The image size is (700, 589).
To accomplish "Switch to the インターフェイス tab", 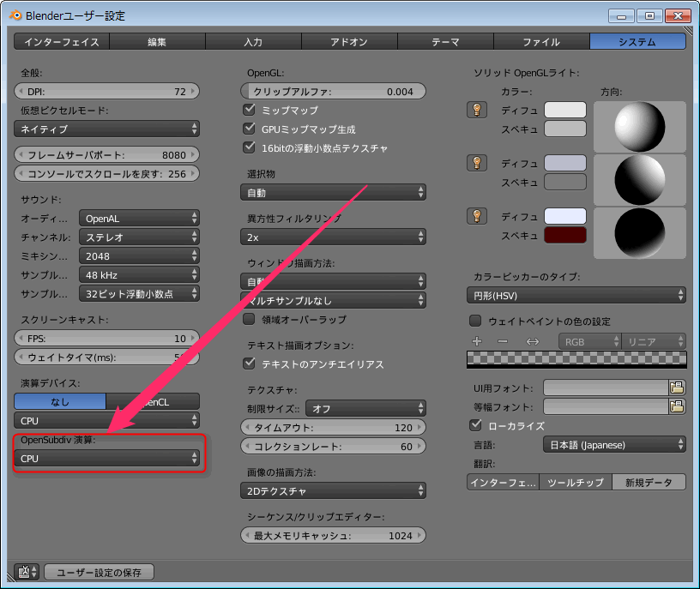I will pyautogui.click(x=62, y=41).
